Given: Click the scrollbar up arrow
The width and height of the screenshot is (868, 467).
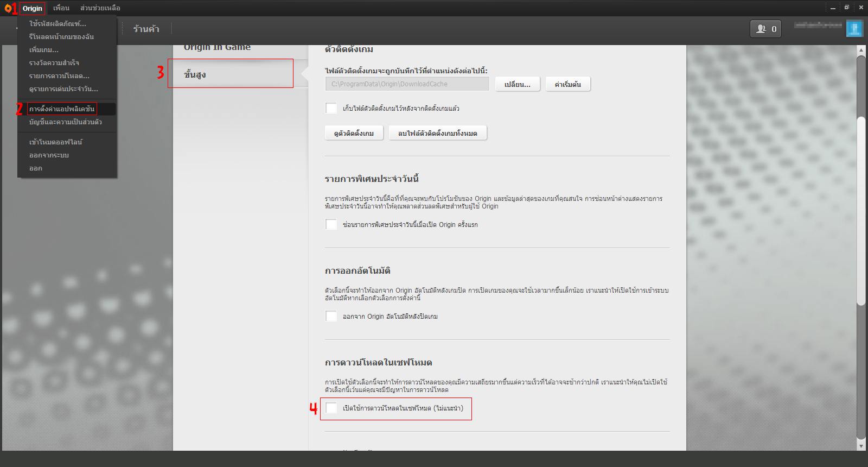Looking at the screenshot, I should [x=861, y=51].
